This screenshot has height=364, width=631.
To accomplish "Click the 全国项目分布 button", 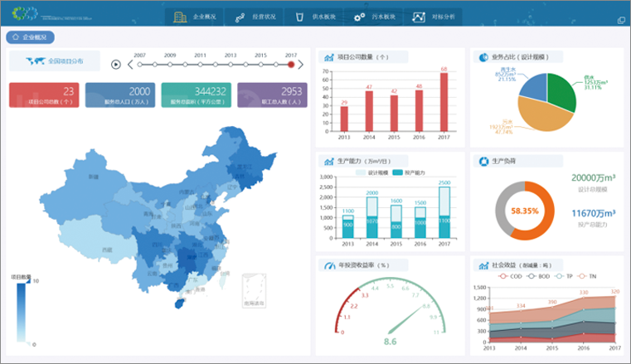I will pyautogui.click(x=55, y=61).
